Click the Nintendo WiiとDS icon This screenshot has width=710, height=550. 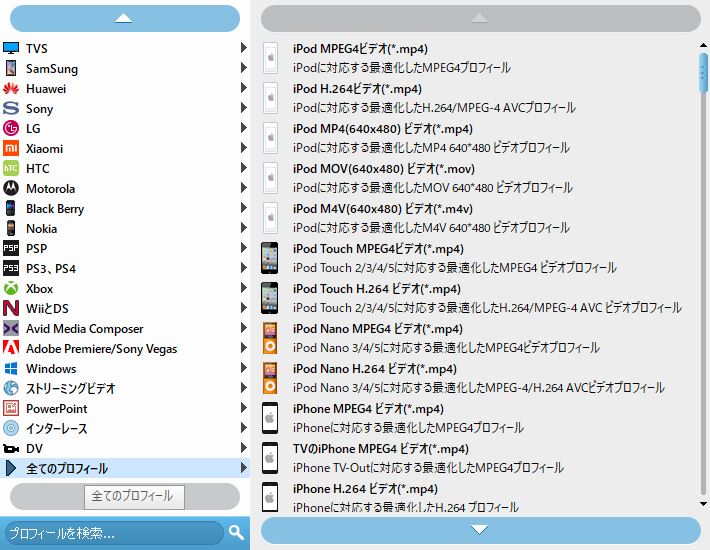click(x=11, y=308)
